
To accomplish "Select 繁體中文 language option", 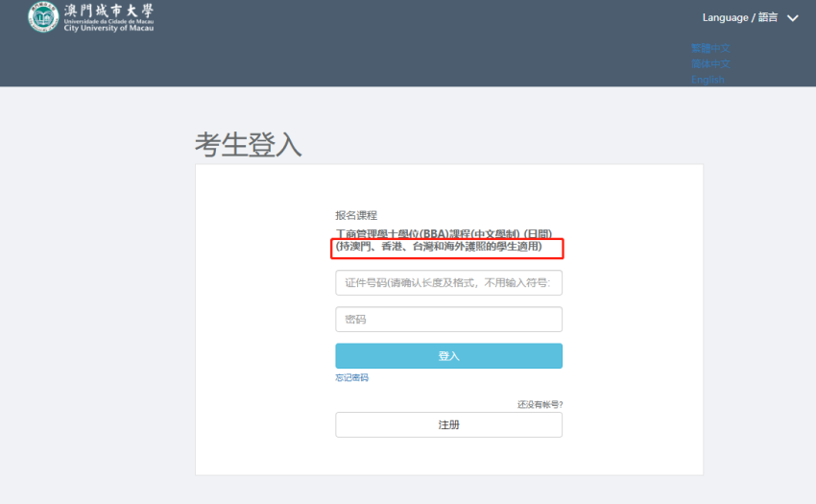I will 710,48.
